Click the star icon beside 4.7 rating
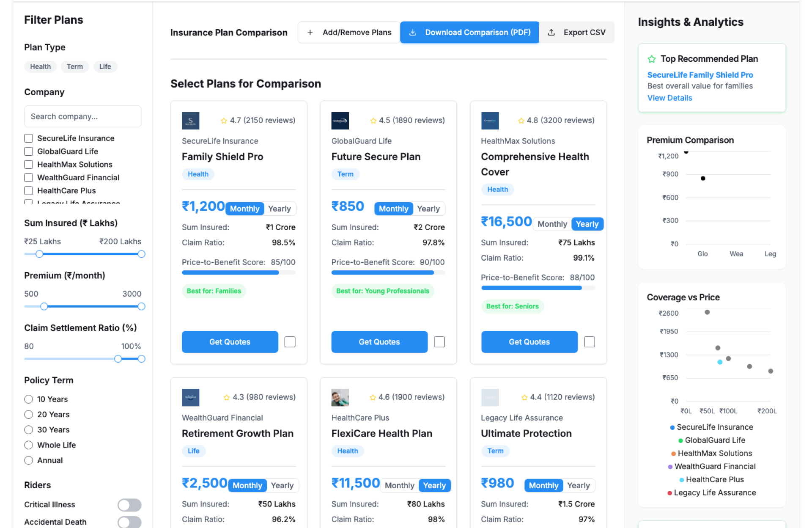 [x=224, y=121]
